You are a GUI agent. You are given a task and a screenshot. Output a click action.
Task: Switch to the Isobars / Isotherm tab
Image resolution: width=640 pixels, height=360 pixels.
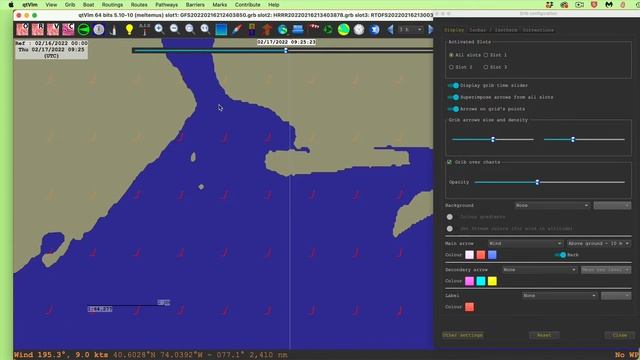click(x=493, y=30)
